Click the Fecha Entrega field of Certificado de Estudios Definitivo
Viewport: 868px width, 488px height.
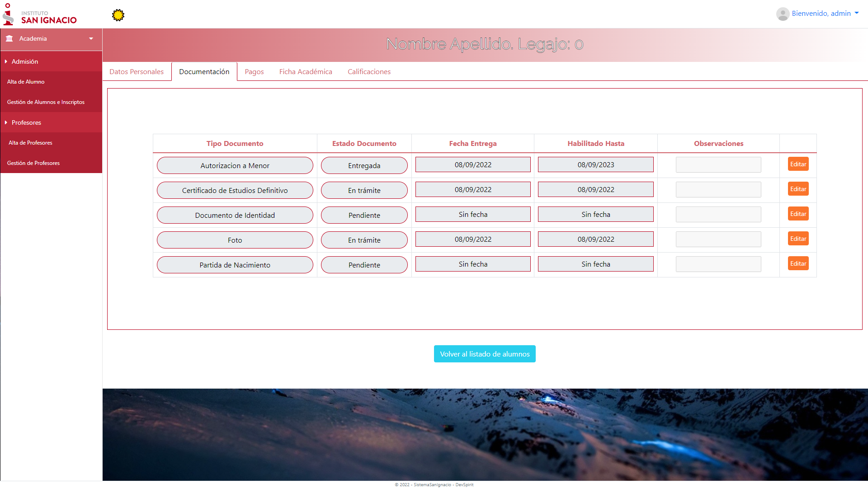click(473, 189)
